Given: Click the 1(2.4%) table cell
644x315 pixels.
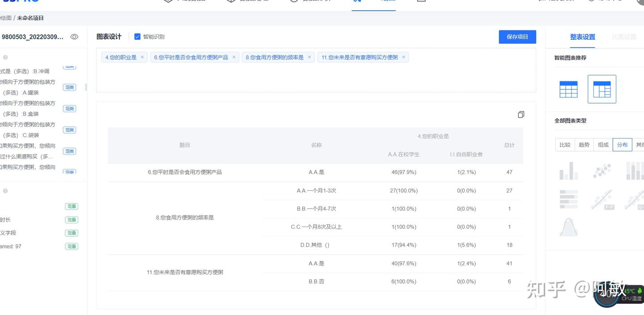Looking at the screenshot, I should pos(466,264).
